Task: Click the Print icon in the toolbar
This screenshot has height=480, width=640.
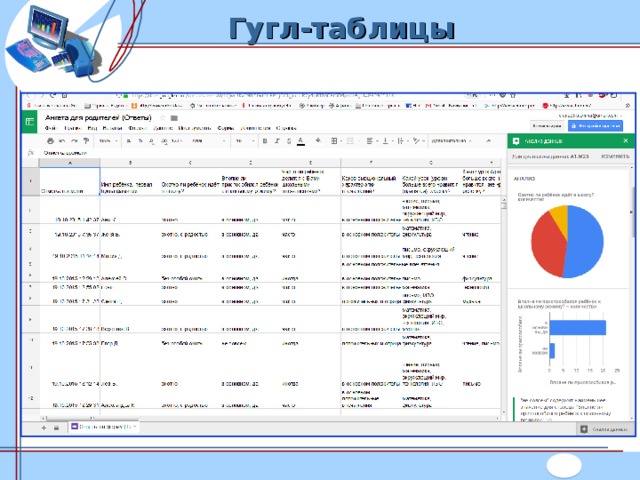Action: [x=50, y=141]
